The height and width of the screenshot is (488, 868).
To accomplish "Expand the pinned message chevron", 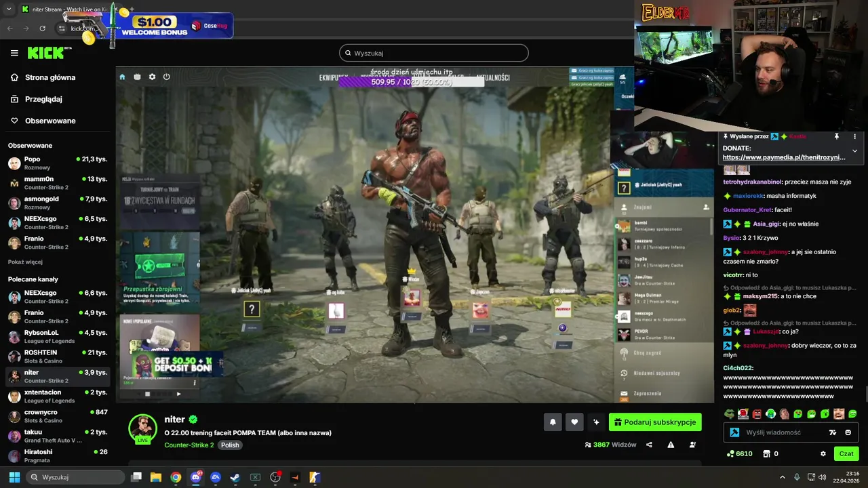I will click(854, 150).
